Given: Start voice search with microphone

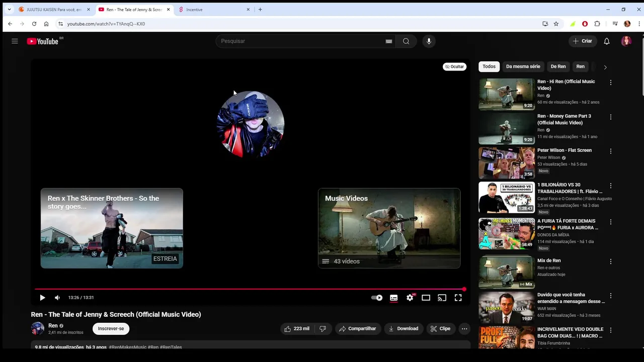Looking at the screenshot, I should 429,41.
